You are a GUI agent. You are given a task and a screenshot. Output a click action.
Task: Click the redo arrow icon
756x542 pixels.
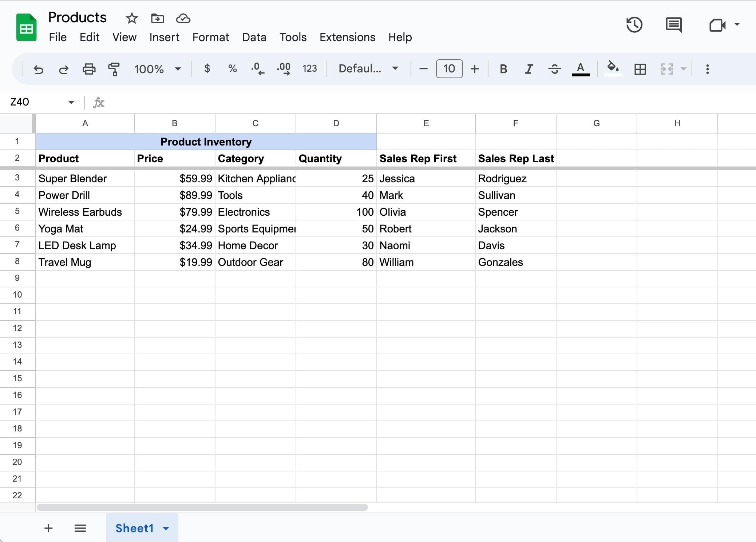click(x=64, y=69)
